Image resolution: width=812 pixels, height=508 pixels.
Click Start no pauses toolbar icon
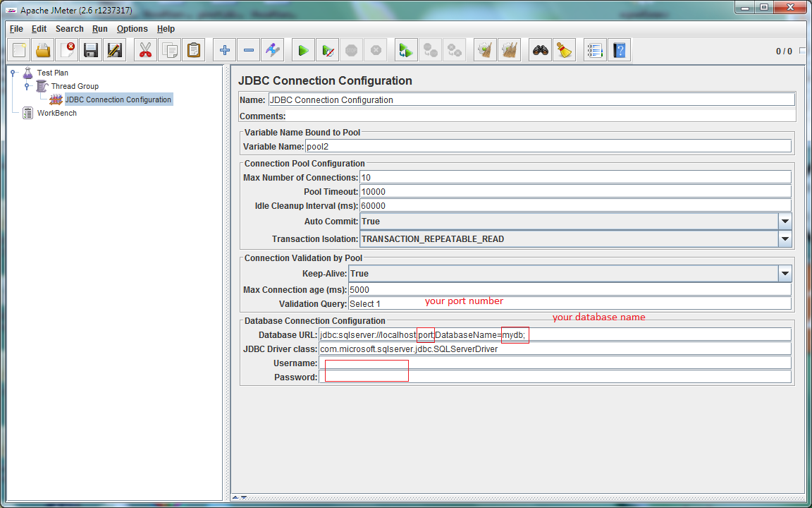[327, 50]
